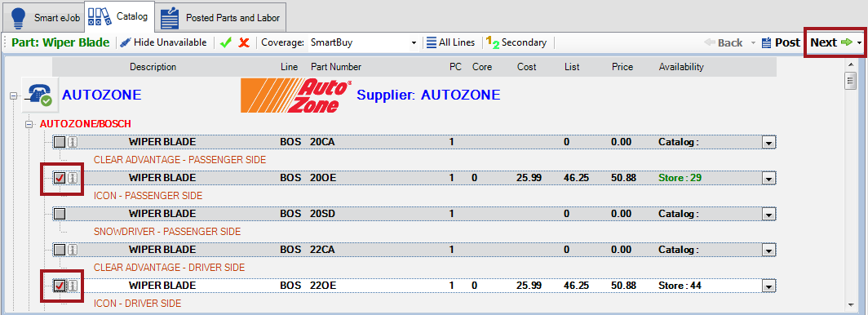Click the Hide Unavailable toolbar button
868x315 pixels.
(x=163, y=42)
